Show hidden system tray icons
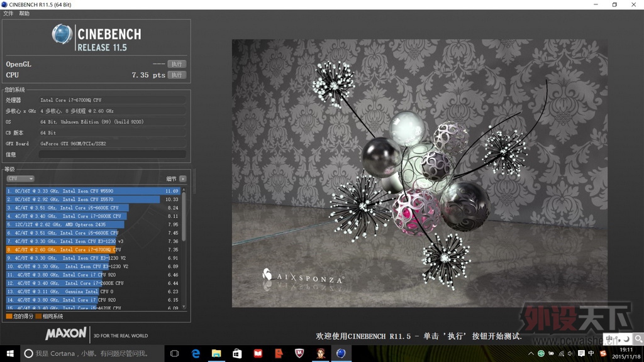The width and height of the screenshot is (644, 362). click(531, 353)
